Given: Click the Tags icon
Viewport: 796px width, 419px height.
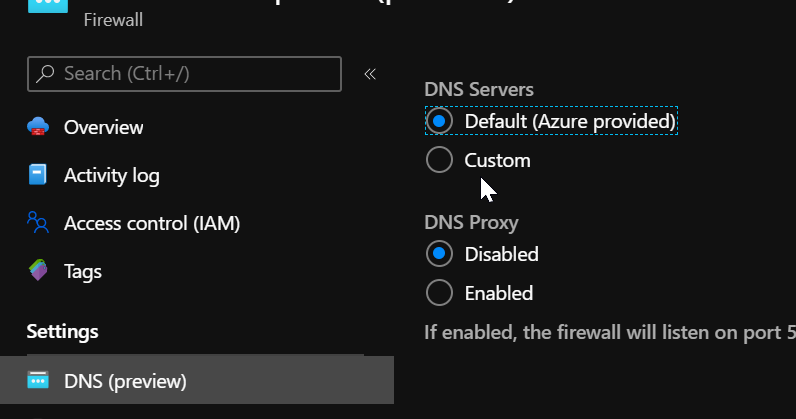Looking at the screenshot, I should point(38,270).
